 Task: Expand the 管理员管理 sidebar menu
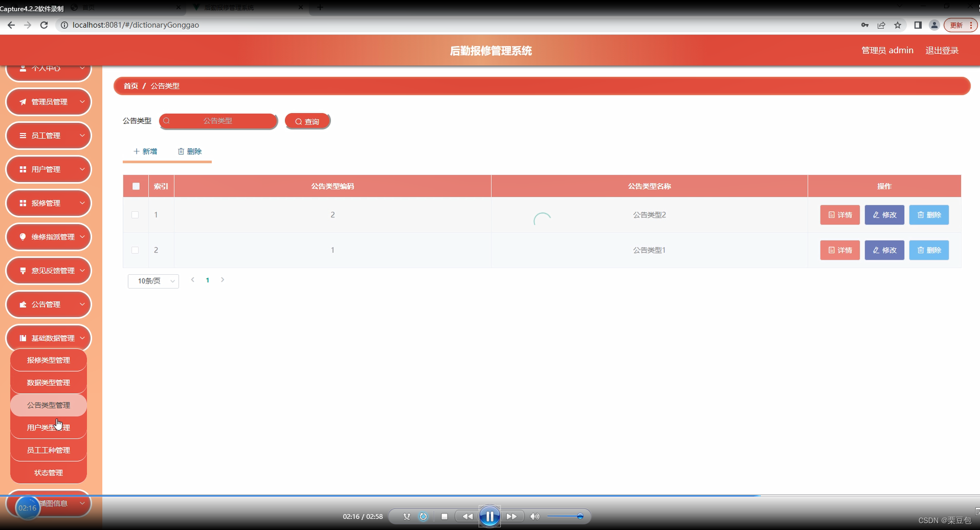coord(49,102)
